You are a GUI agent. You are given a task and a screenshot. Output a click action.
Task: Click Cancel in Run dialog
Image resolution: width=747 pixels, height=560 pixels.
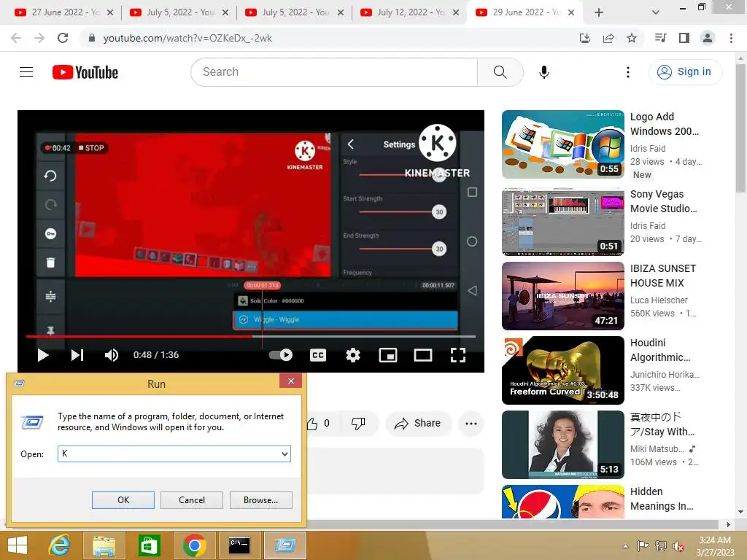pos(192,500)
